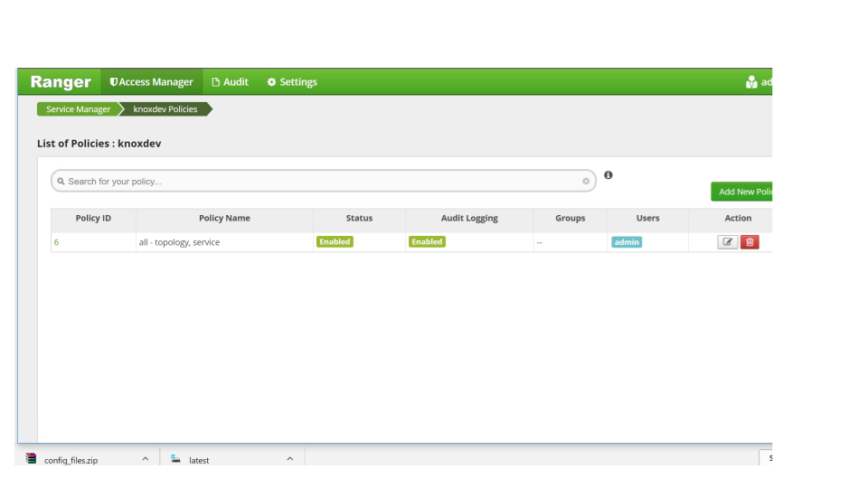Click 'all - topology, service' policy name
The width and height of the screenshot is (868, 488).
(x=179, y=242)
